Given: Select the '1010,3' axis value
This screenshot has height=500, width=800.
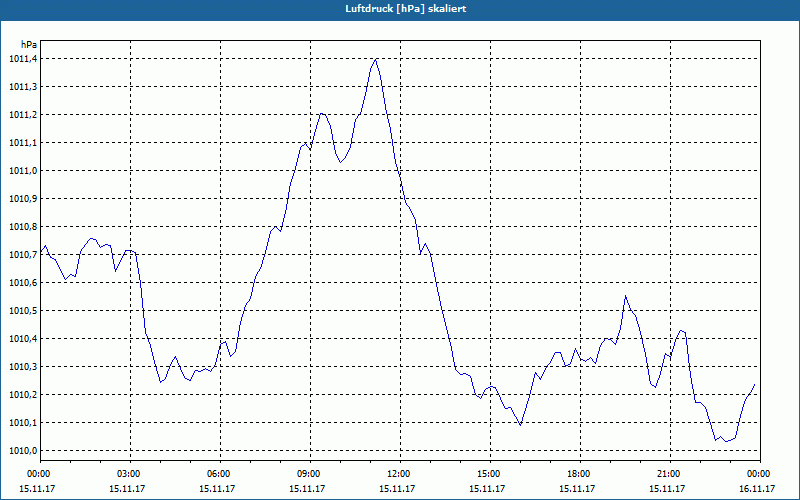Looking at the screenshot, I should click(23, 367).
